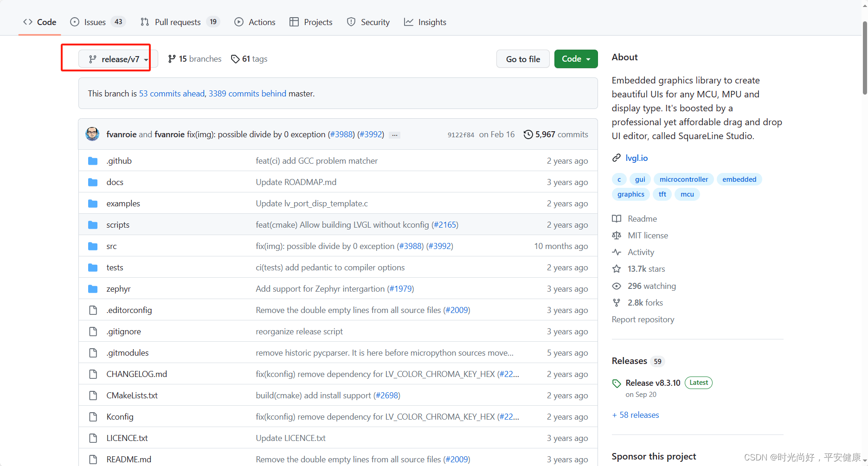The height and width of the screenshot is (466, 868).
Task: Click the scripts folder icon
Action: [x=93, y=225]
